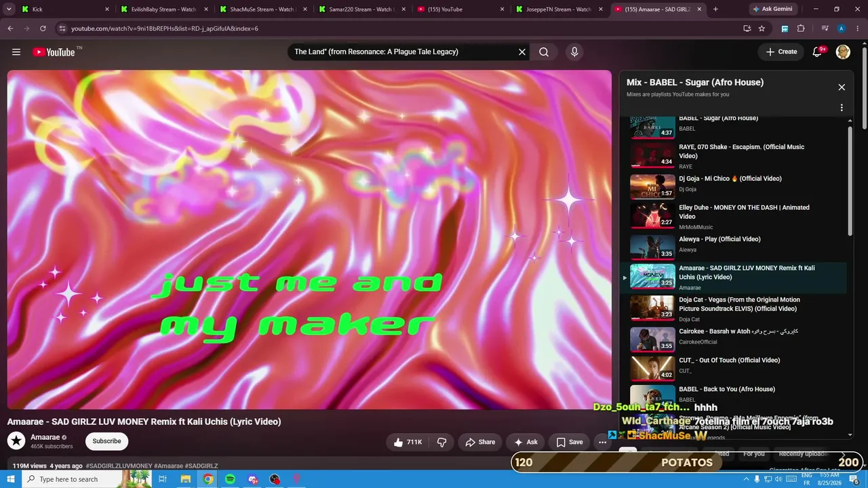Subscribe to the Amaarae channel
Screen dimensions: 868x488
[106, 441]
